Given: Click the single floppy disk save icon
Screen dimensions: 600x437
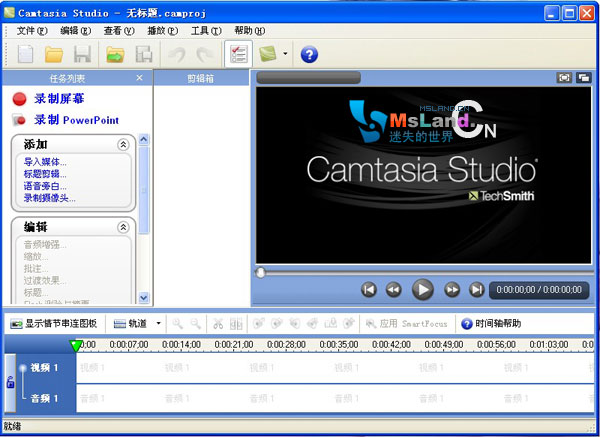Looking at the screenshot, I should [82, 54].
